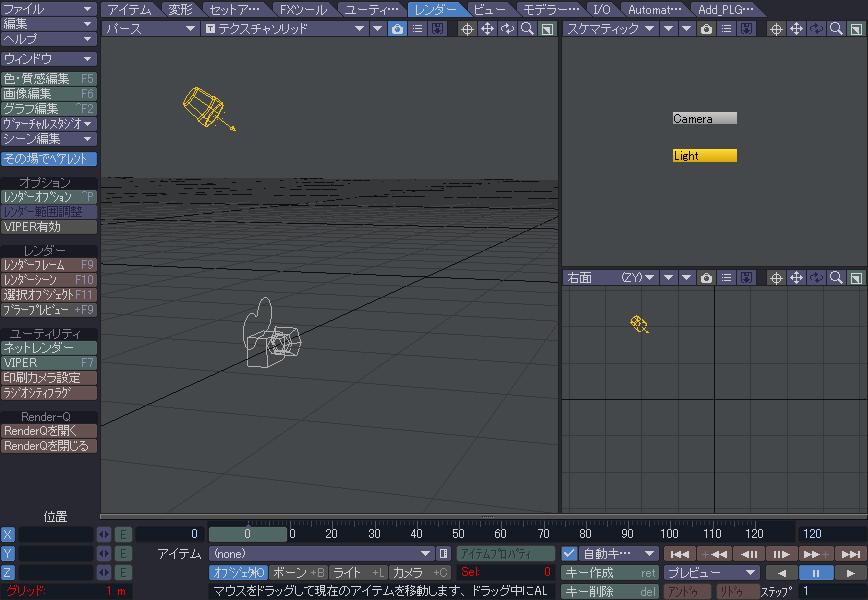Image resolution: width=868 pixels, height=600 pixels.
Task: Toggle VIPER有効 button
Action: pos(49,227)
